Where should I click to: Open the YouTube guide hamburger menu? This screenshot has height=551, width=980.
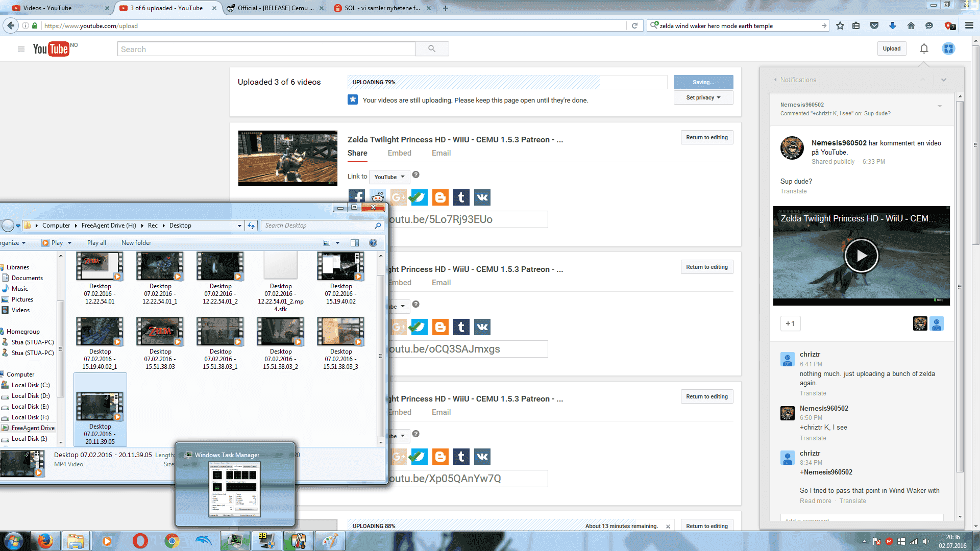[x=21, y=49]
